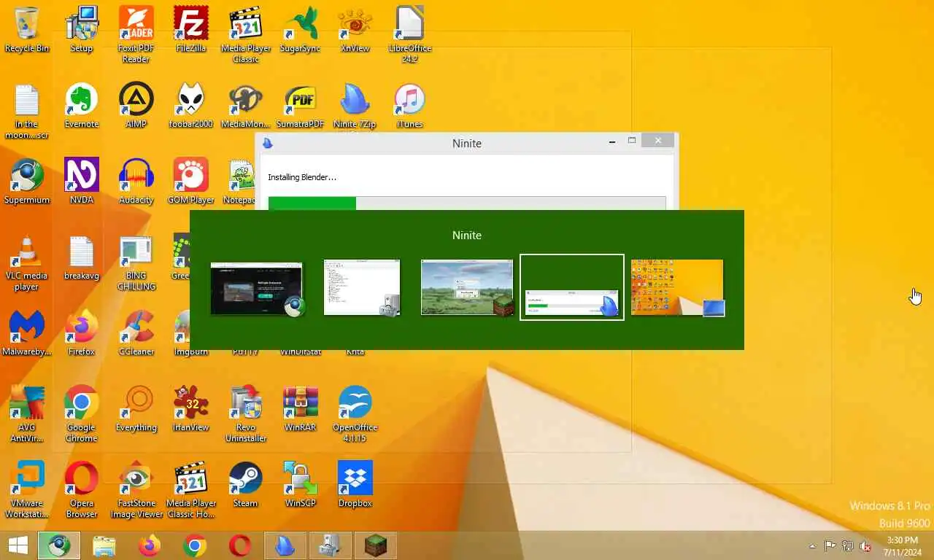The width and height of the screenshot is (934, 560).
Task: Open the OpenOffice 4.1.15 desktop shortcut
Action: (x=355, y=414)
